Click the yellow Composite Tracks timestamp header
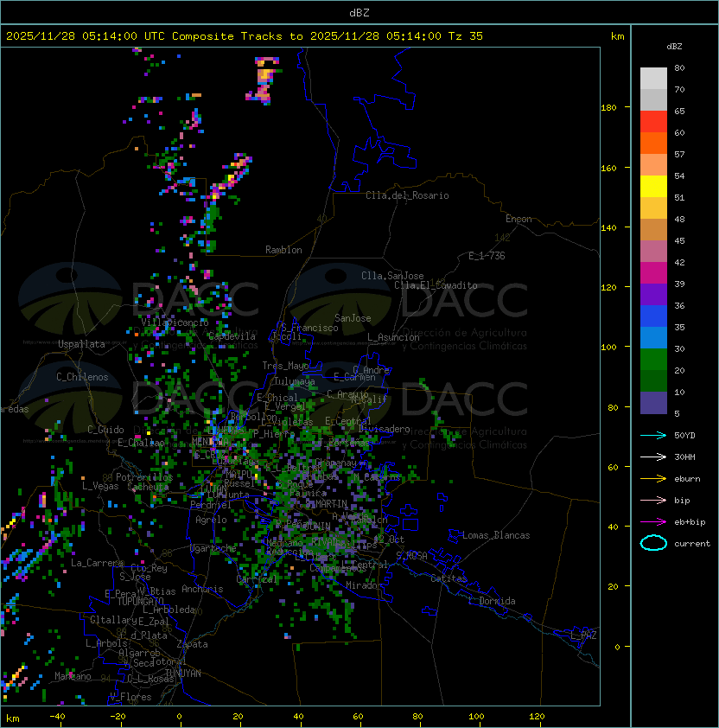 pos(245,35)
